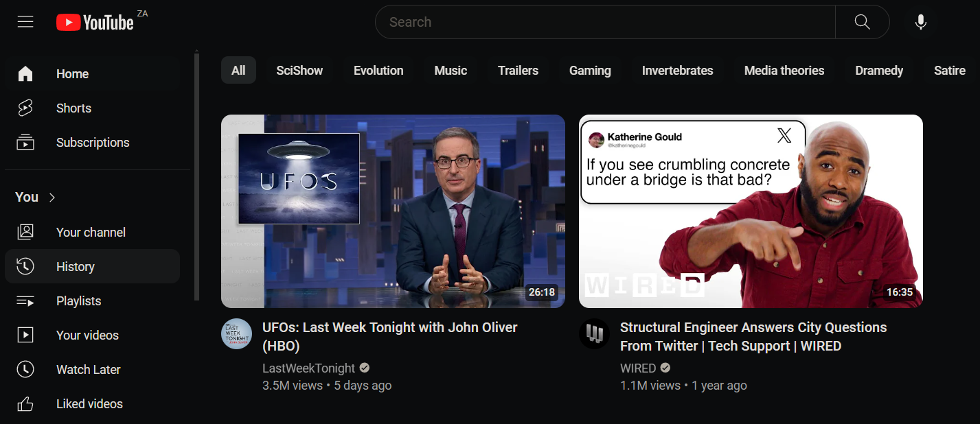Select the Subscriptions icon

(x=93, y=142)
